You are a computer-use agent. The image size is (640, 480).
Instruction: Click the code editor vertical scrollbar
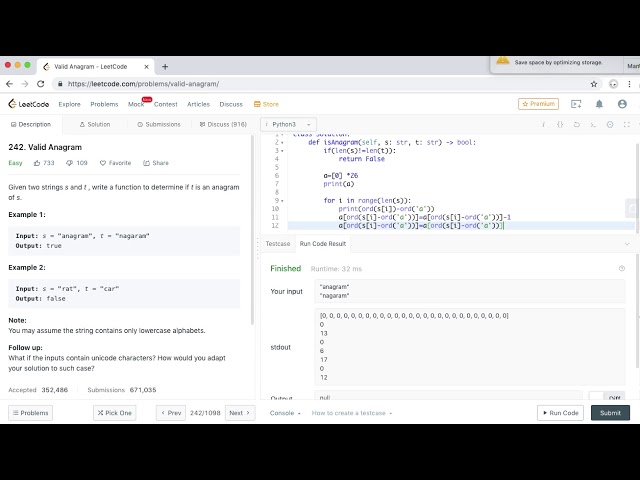click(638, 188)
